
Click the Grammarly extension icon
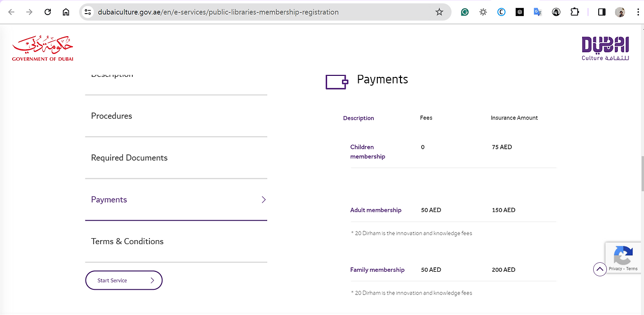coord(465,12)
